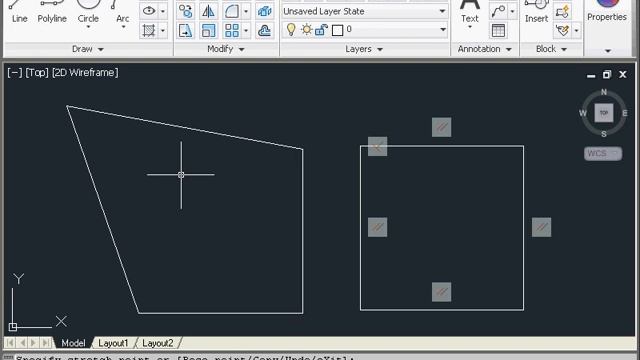Restore down the drawing viewport window
The height and width of the screenshot is (360, 640).
607,75
